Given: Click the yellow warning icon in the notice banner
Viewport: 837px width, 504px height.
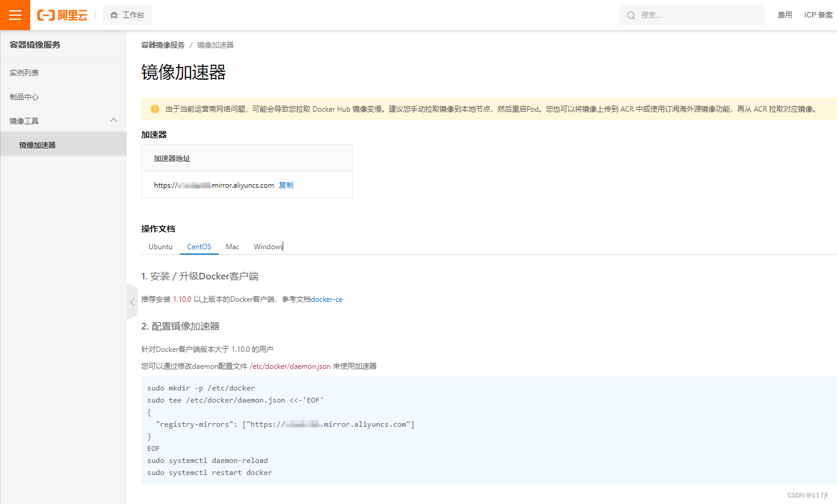Looking at the screenshot, I should coord(155,109).
